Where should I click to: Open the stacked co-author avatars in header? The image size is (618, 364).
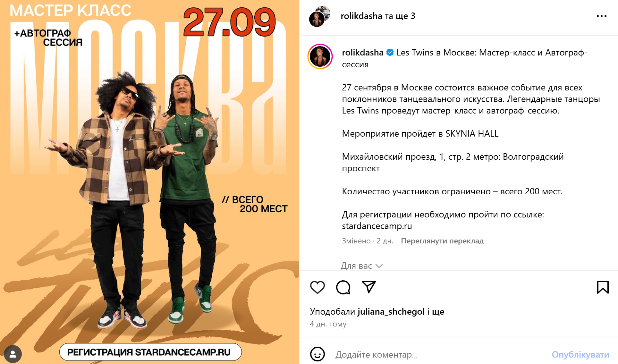point(319,16)
